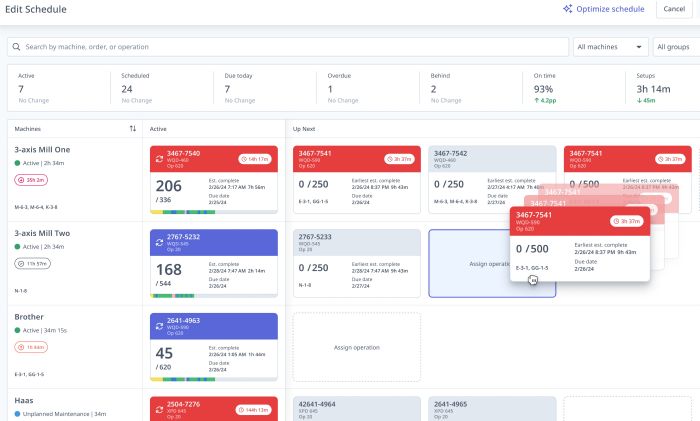The image size is (700, 421).
Task: Click the Behind stat value 2
Action: coord(433,89)
